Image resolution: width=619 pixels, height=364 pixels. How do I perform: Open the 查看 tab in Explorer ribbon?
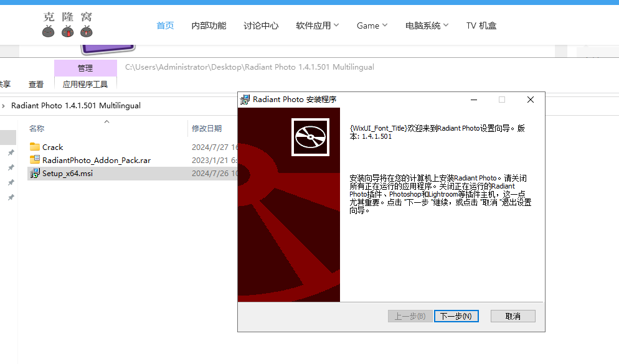coord(36,85)
